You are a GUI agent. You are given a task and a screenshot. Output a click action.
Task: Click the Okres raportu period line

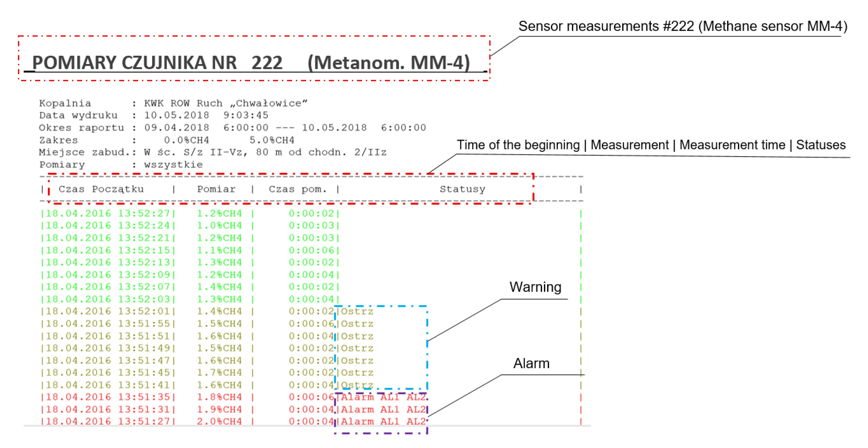point(233,128)
